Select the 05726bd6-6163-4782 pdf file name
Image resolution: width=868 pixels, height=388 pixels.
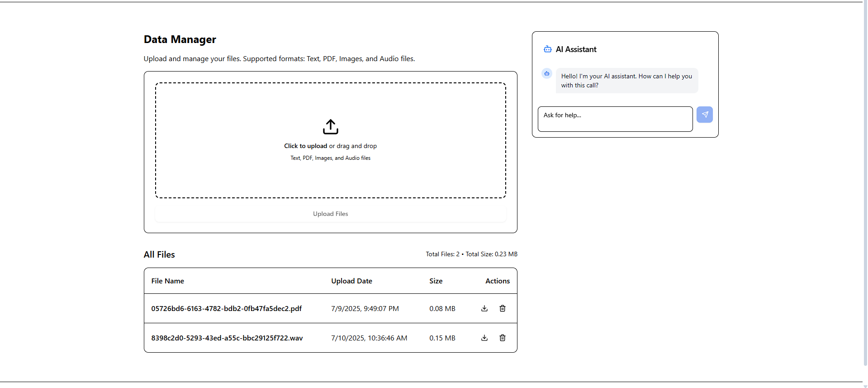pos(227,308)
